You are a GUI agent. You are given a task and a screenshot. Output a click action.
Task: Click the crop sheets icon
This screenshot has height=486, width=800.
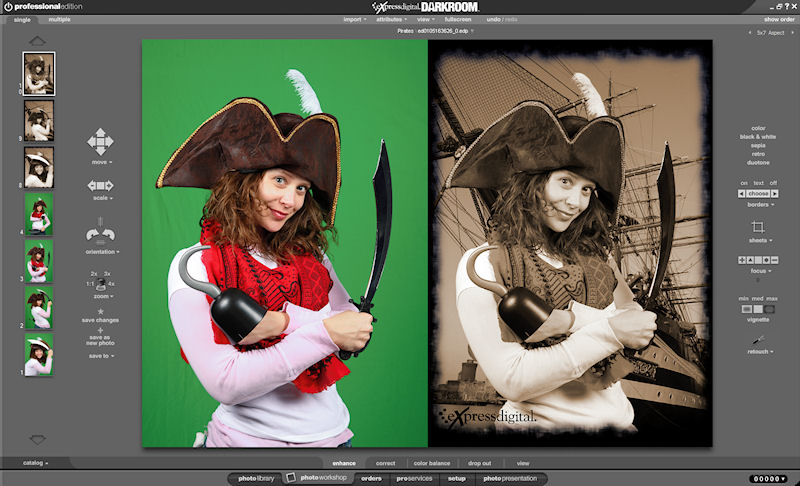(757, 227)
